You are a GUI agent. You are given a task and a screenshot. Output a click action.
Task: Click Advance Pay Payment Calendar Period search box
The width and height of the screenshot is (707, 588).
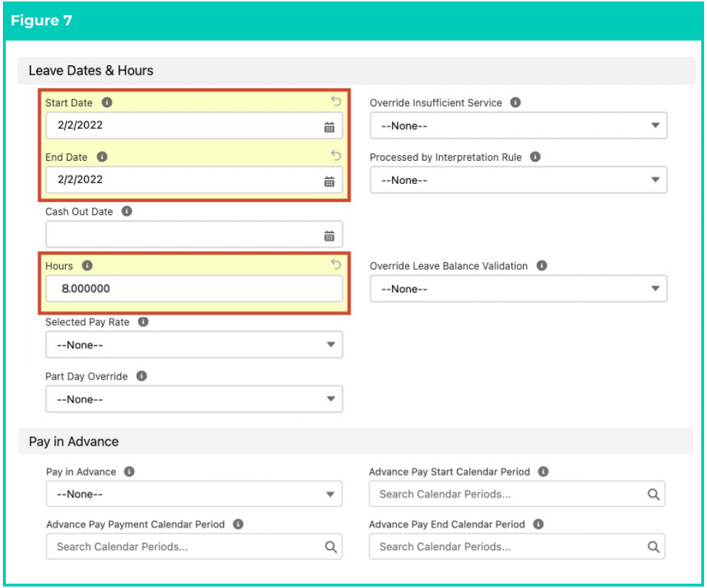tap(194, 547)
